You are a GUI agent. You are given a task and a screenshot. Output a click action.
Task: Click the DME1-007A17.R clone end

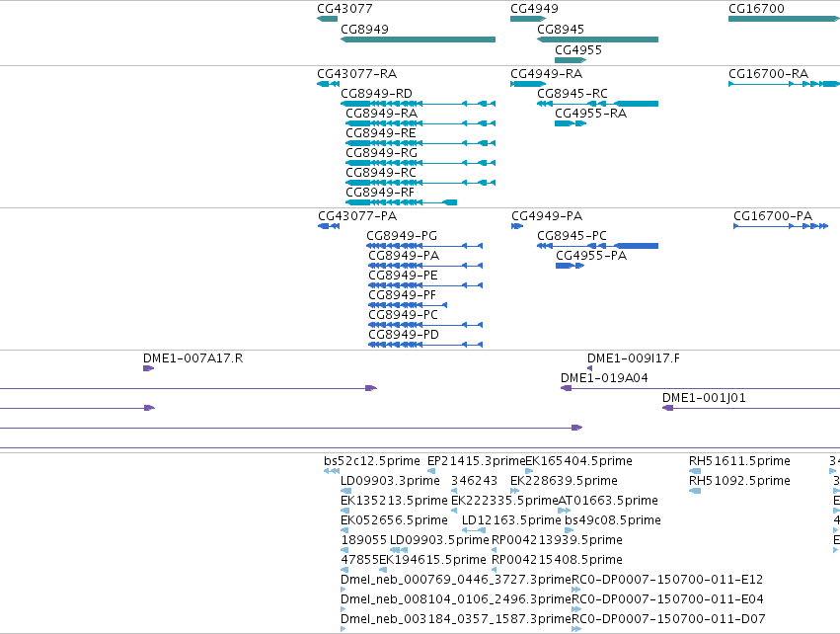[148, 368]
